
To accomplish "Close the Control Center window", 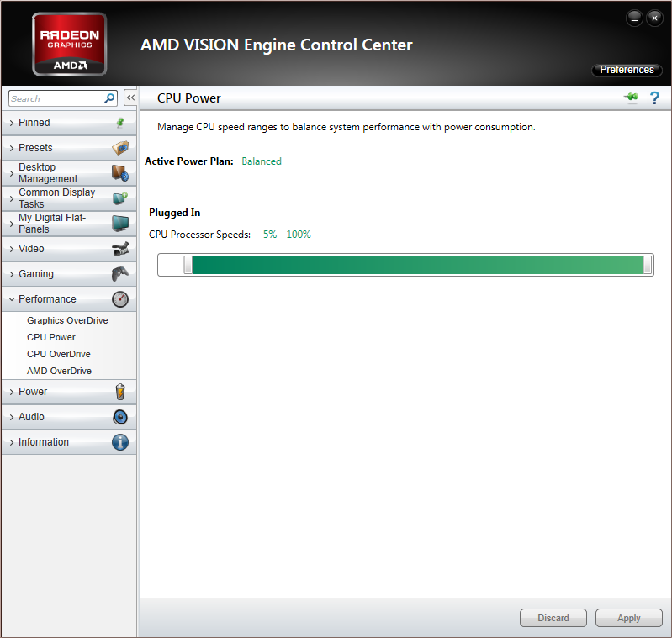I will [654, 18].
